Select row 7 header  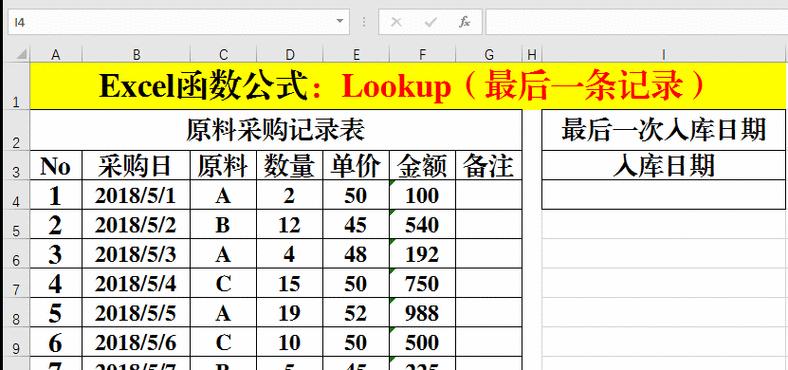[x=16, y=283]
